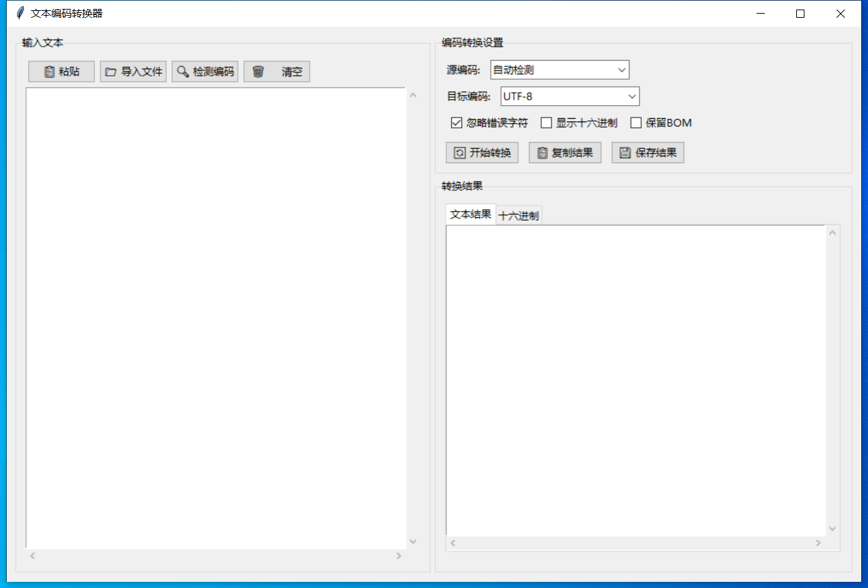Minimize the 文本编码转换器 window
This screenshot has height=588, width=868.
pos(760,13)
